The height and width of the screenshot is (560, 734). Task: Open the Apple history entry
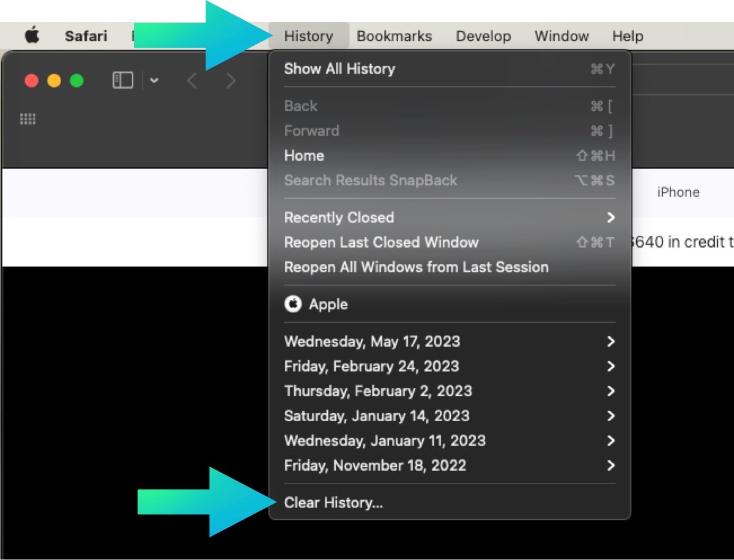[x=328, y=304]
